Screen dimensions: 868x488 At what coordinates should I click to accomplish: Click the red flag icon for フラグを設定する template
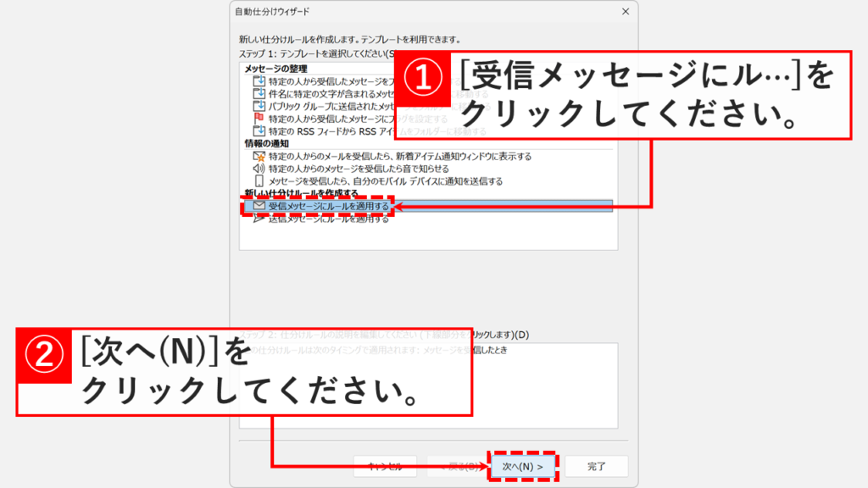coord(258,117)
